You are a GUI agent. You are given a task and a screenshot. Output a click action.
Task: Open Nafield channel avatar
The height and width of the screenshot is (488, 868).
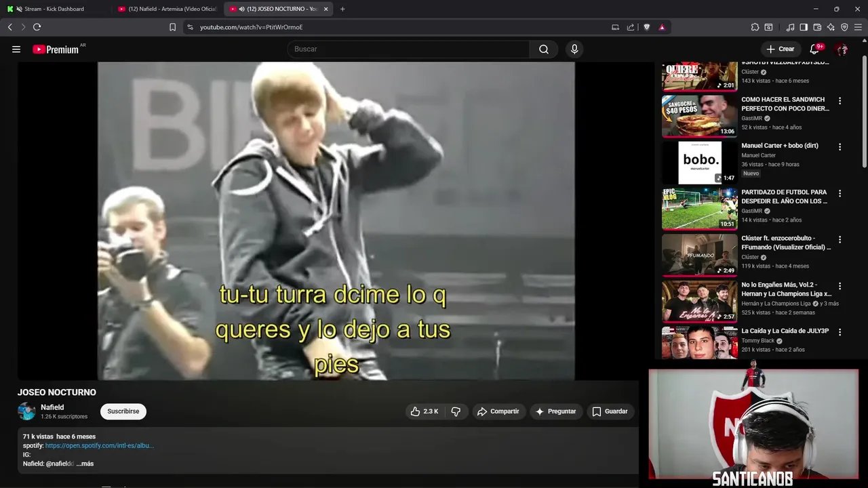[x=26, y=411]
